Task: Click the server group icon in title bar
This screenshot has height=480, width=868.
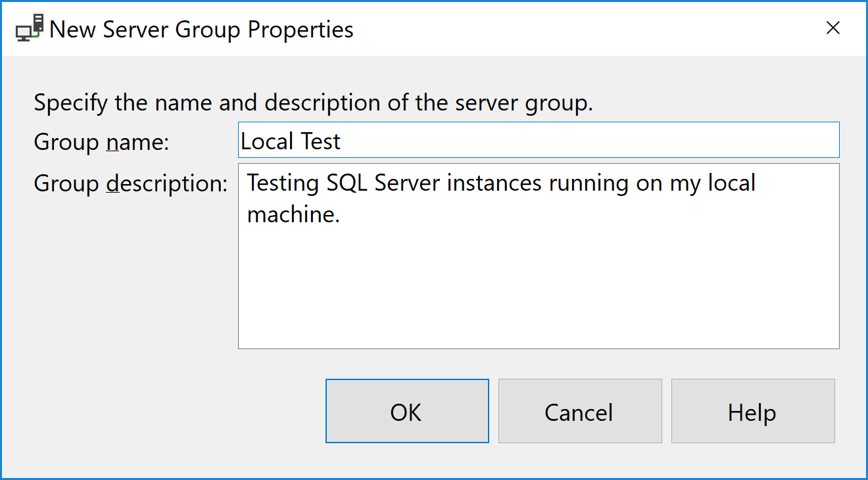Action: pos(29,28)
